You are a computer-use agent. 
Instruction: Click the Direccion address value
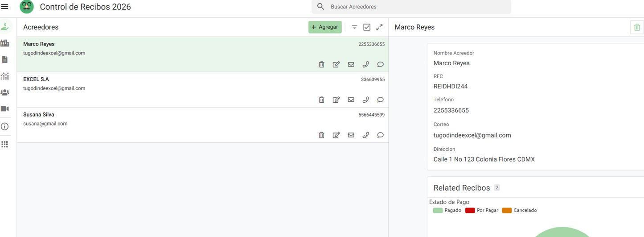[484, 159]
